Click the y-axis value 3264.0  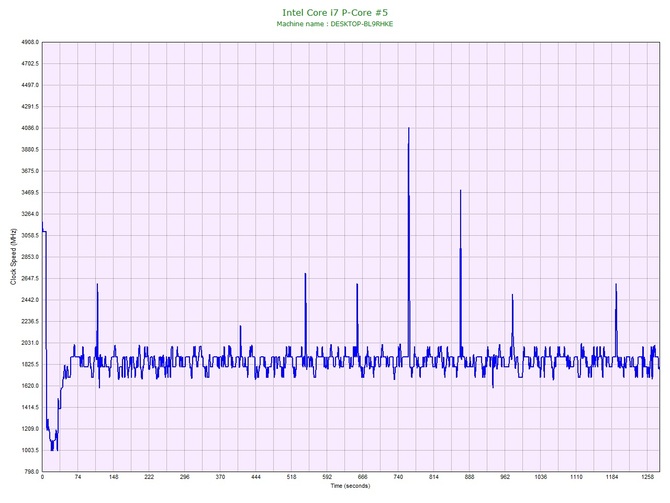click(30, 214)
